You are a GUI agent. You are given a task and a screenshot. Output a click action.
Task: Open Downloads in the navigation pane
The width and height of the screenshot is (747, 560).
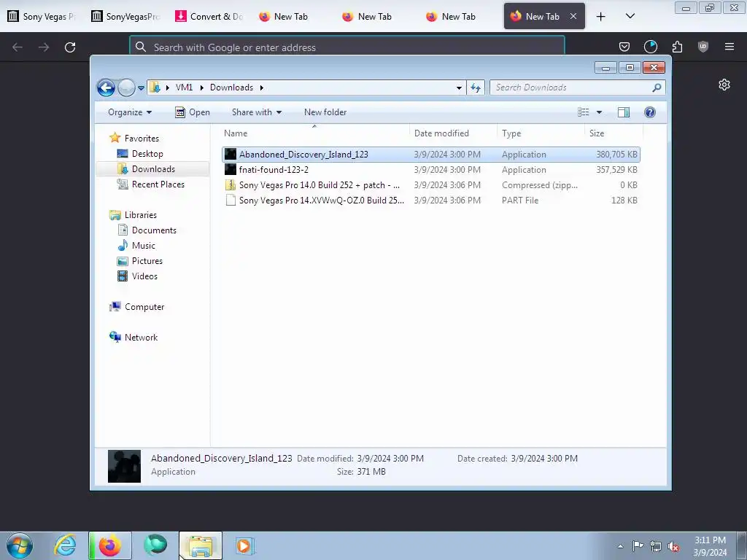tap(153, 169)
